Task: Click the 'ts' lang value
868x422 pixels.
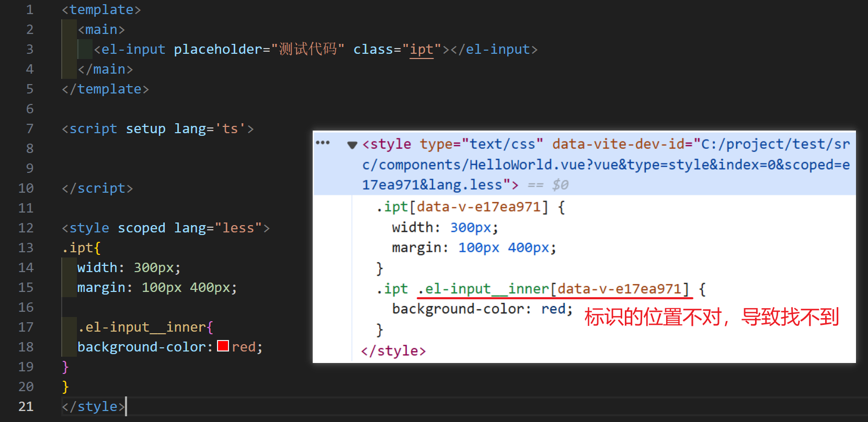Action: 230,129
